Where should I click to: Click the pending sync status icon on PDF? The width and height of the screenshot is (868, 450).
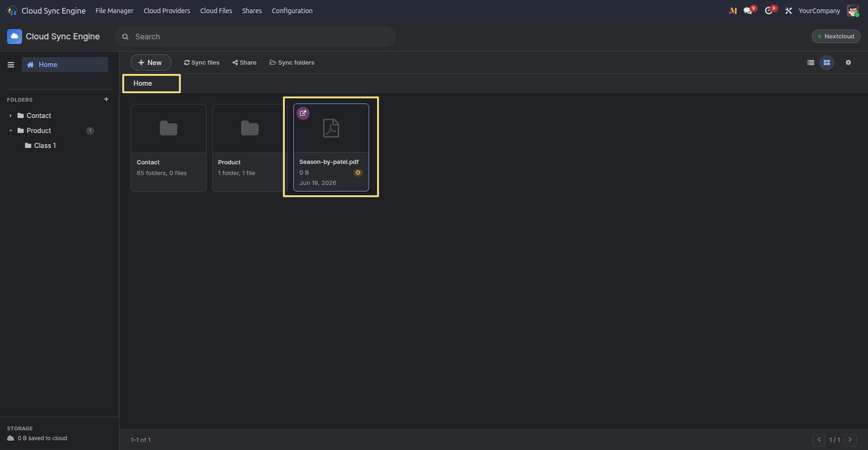(358, 173)
